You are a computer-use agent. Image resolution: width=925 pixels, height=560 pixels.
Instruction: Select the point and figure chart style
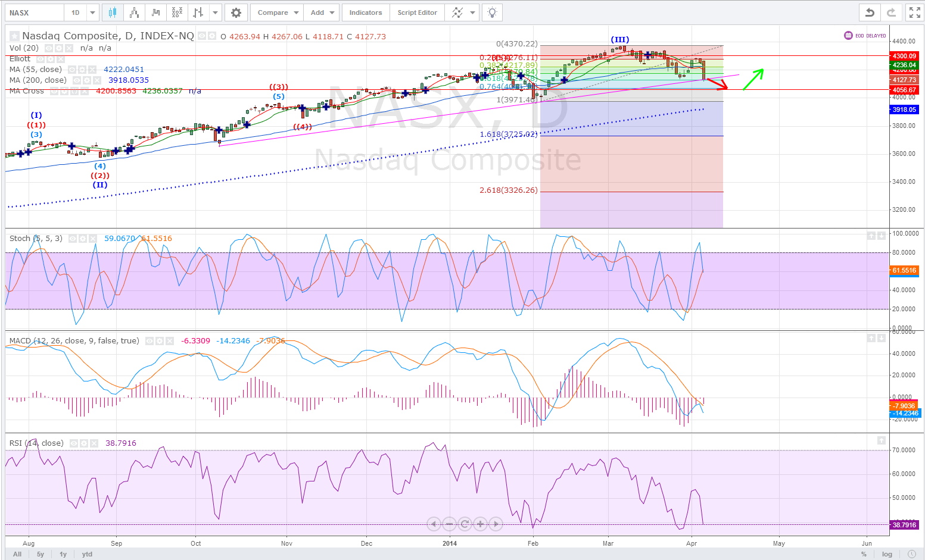pos(177,12)
